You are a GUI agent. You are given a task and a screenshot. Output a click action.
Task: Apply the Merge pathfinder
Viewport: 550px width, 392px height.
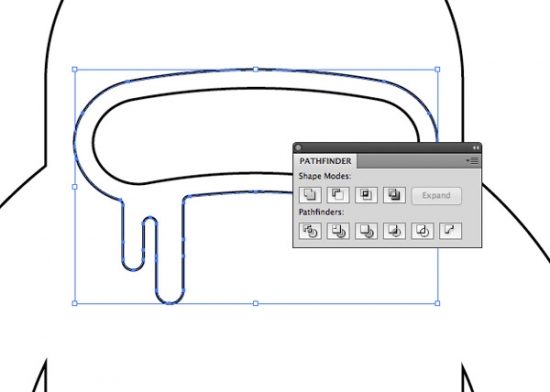pyautogui.click(x=366, y=231)
